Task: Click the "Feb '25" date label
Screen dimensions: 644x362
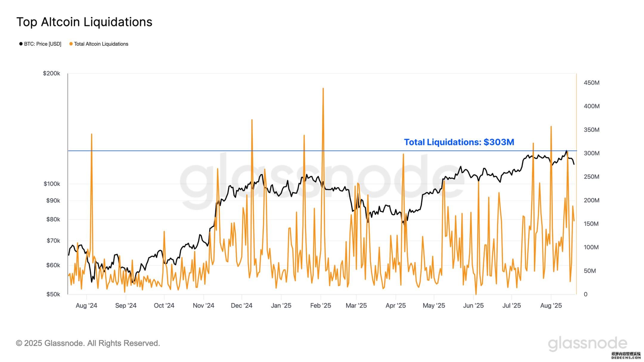Action: 321,306
